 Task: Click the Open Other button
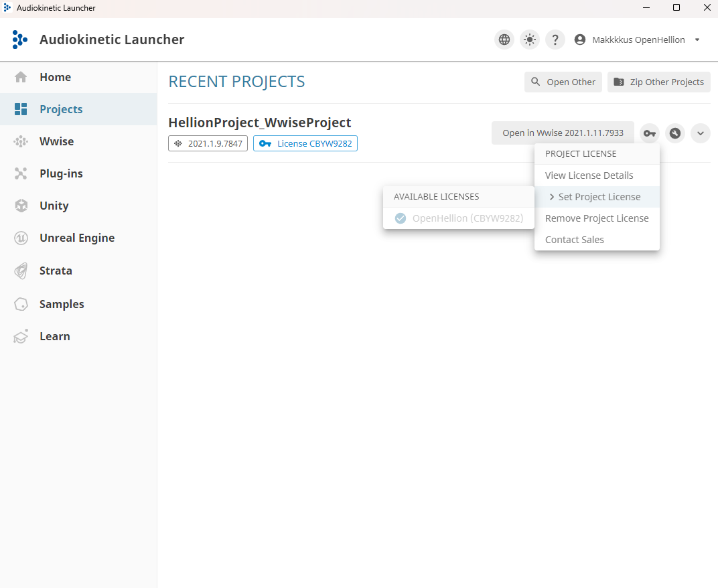click(x=563, y=82)
